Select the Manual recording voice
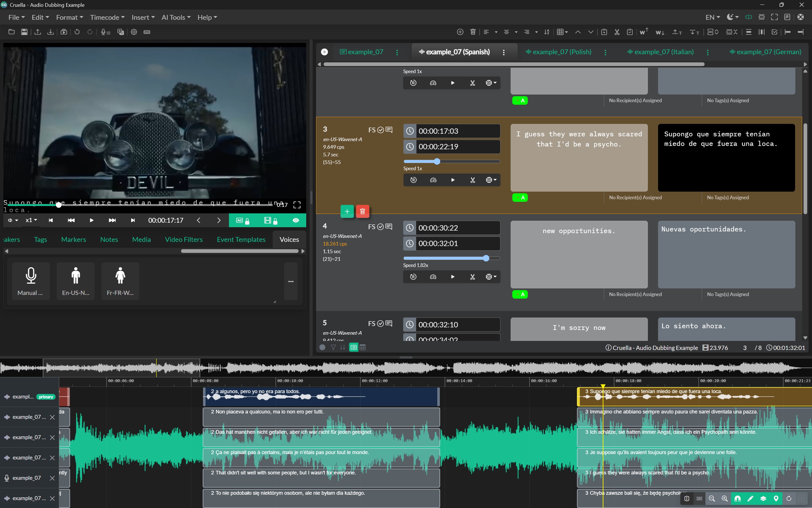Screen dimensions: 812x508 (30, 281)
